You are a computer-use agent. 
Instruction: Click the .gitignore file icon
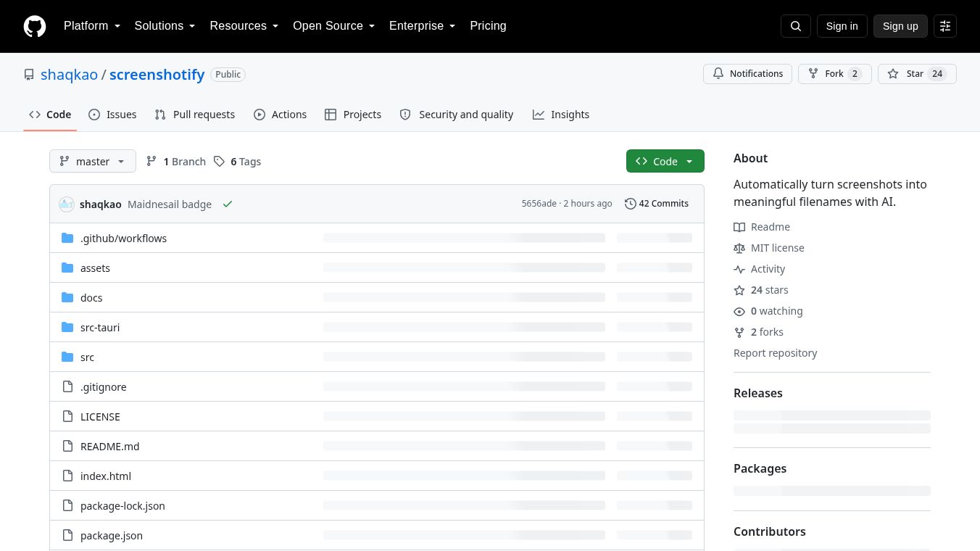coord(67,386)
